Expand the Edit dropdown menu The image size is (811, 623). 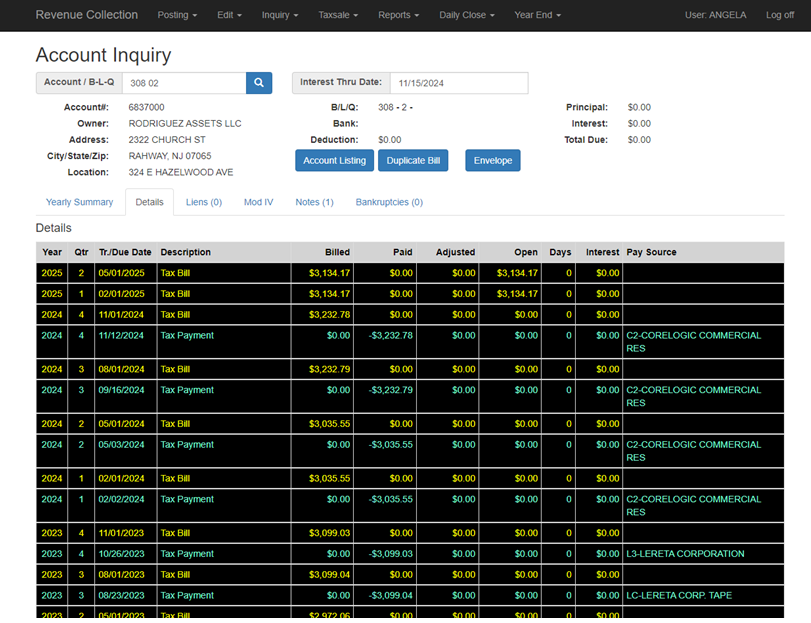pyautogui.click(x=229, y=15)
